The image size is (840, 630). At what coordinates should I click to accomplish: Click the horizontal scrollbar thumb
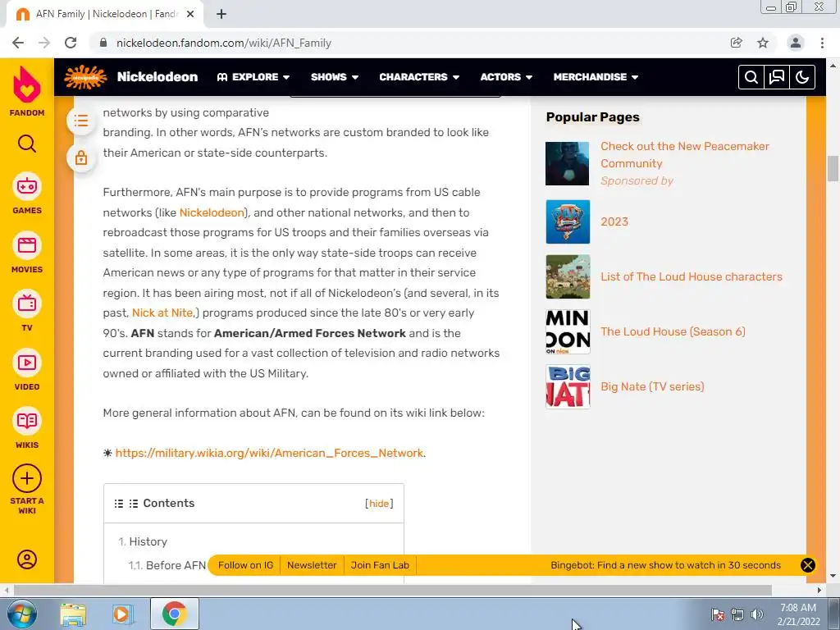click(392, 590)
